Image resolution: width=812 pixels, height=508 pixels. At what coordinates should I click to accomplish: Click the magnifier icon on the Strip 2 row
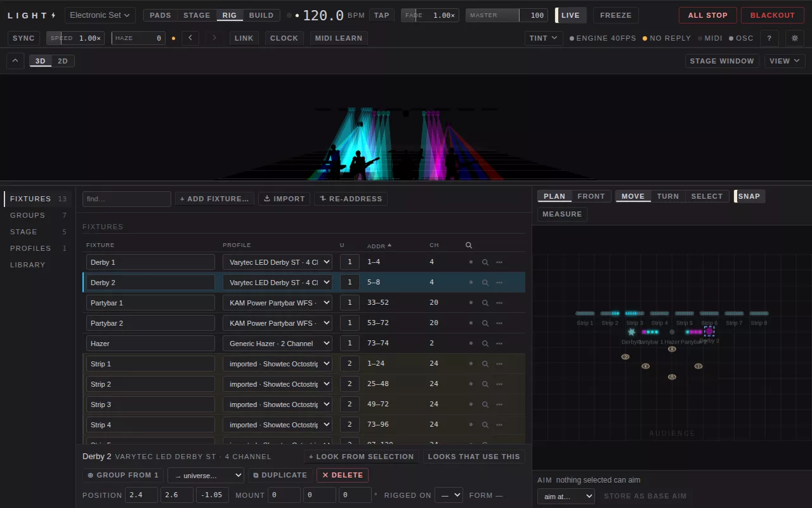click(x=485, y=384)
